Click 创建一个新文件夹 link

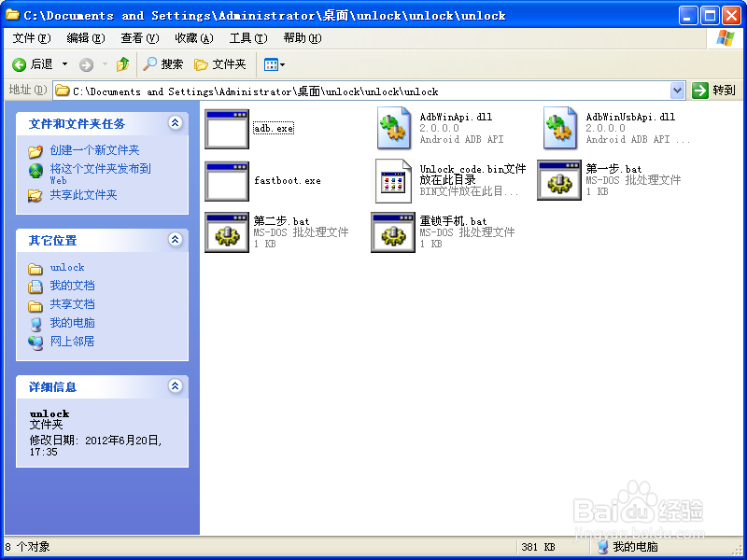pos(95,150)
